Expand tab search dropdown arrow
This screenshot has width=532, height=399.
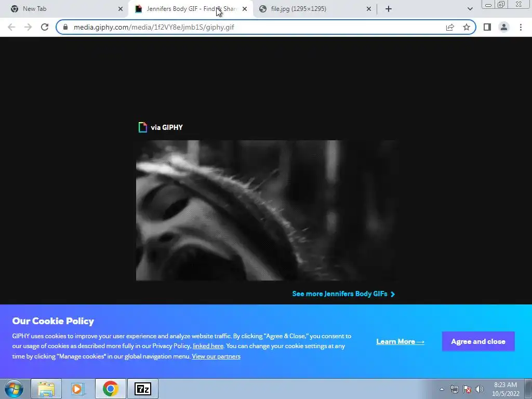[470, 9]
